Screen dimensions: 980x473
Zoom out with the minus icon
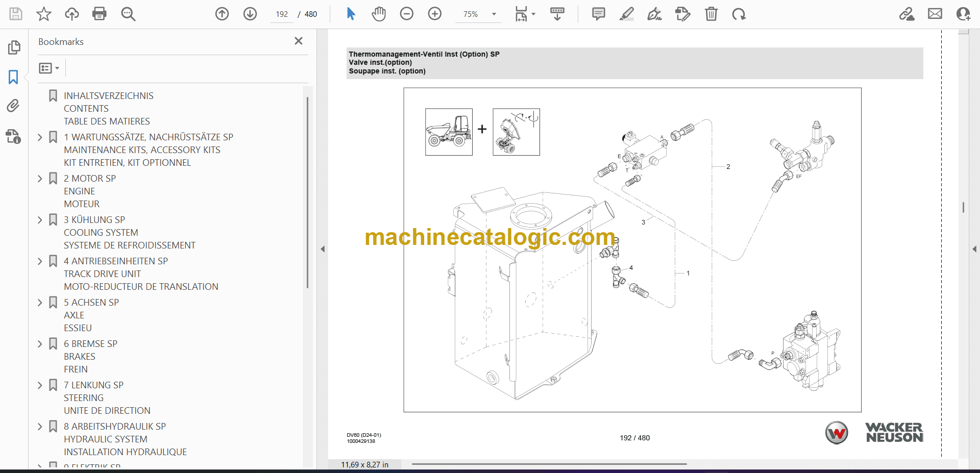(407, 14)
